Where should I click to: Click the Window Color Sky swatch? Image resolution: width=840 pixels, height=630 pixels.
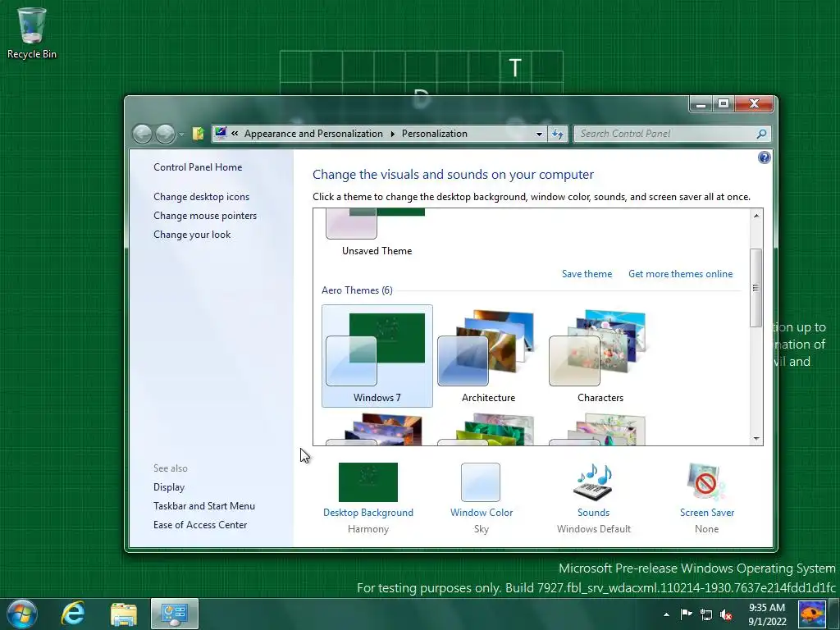point(481,482)
